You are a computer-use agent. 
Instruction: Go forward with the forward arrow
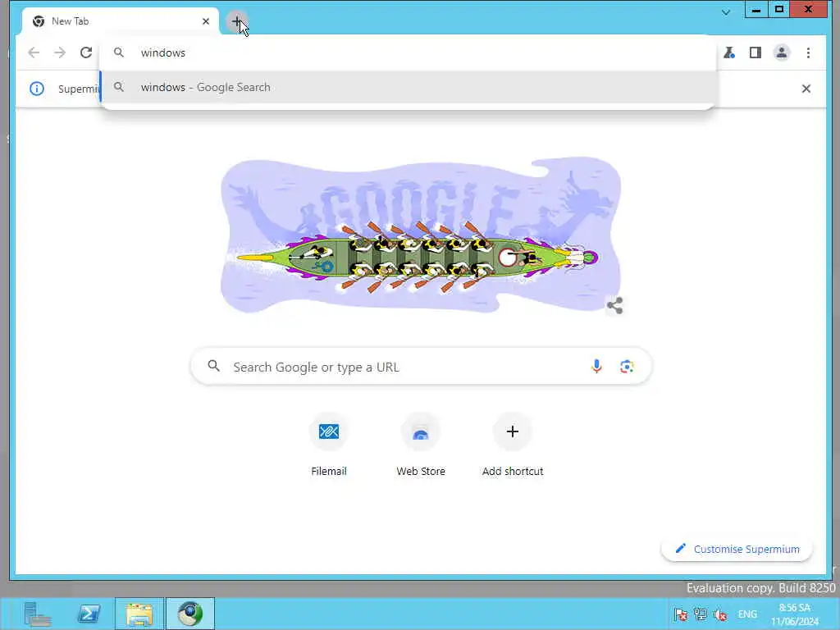[x=60, y=52]
